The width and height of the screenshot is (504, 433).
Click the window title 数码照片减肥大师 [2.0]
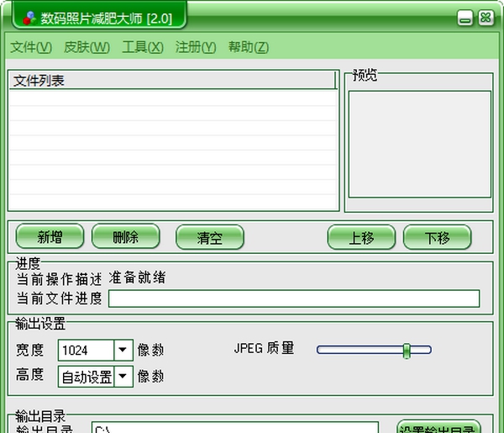pos(107,18)
